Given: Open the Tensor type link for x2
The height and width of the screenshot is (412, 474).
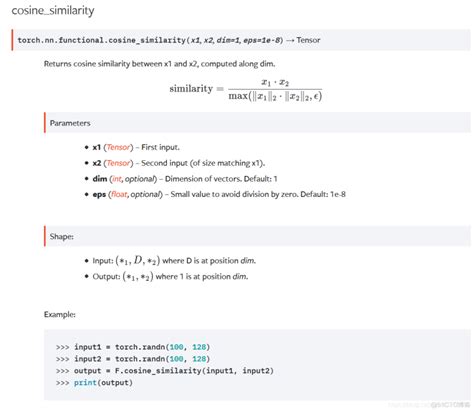Looking at the screenshot, I should pos(118,163).
